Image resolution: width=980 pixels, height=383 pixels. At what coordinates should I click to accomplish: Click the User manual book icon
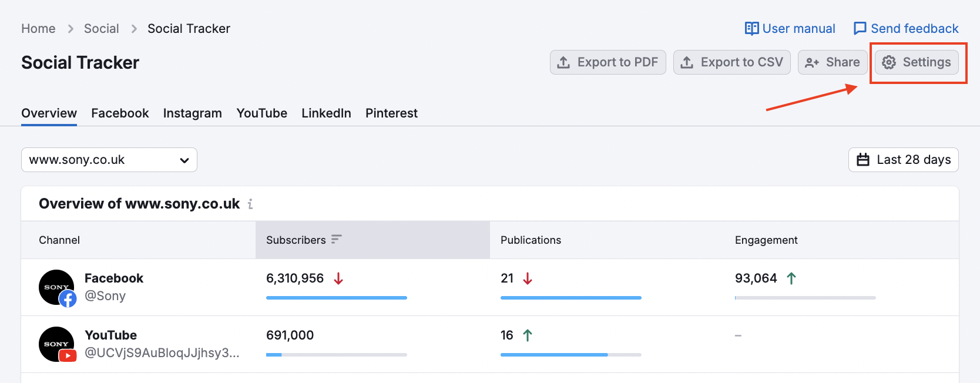[751, 29]
